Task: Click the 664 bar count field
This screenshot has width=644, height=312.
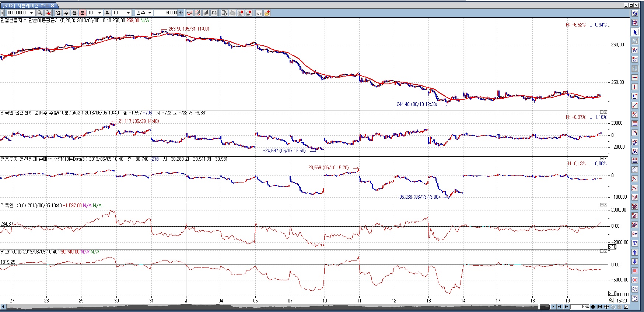Action: click(580, 307)
